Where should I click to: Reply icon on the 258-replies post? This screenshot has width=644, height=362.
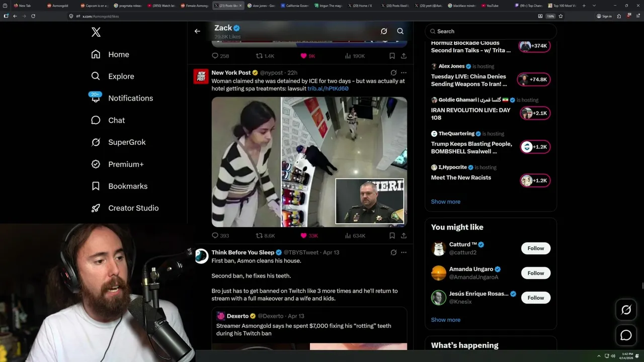pyautogui.click(x=215, y=56)
